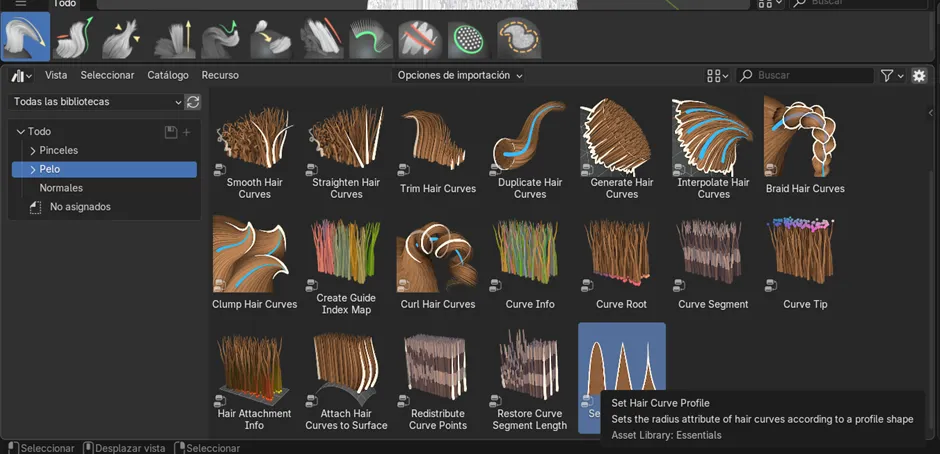Select the Normales catalog
The image size is (940, 454).
[61, 188]
